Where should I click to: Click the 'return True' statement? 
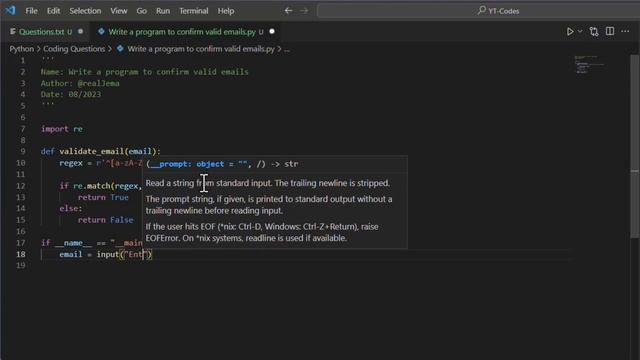103,197
